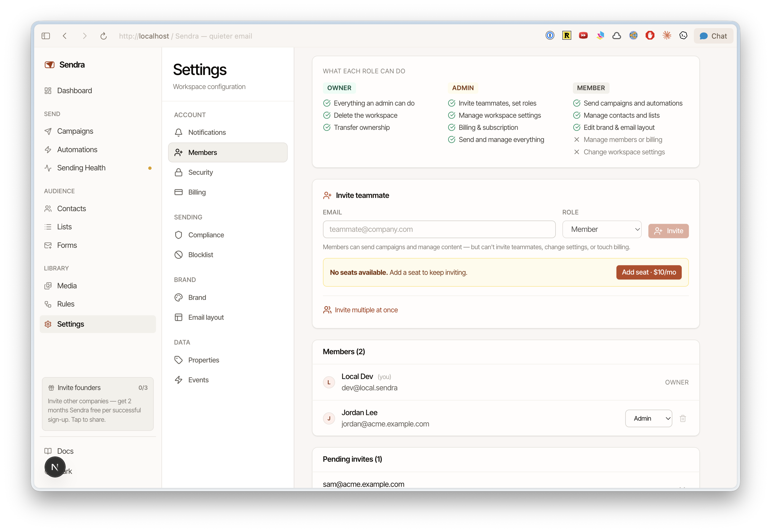The width and height of the screenshot is (771, 532).
Task: Click the Blocklist circle-slash icon
Action: pyautogui.click(x=179, y=255)
